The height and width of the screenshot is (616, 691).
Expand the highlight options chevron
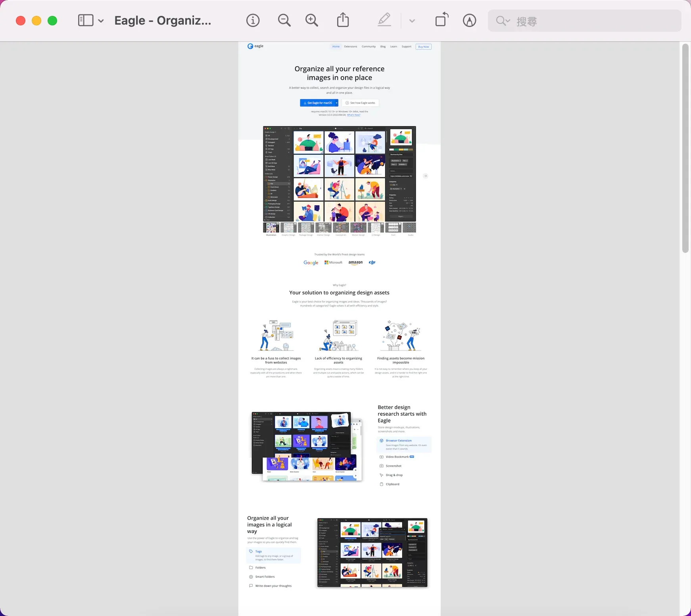click(412, 21)
